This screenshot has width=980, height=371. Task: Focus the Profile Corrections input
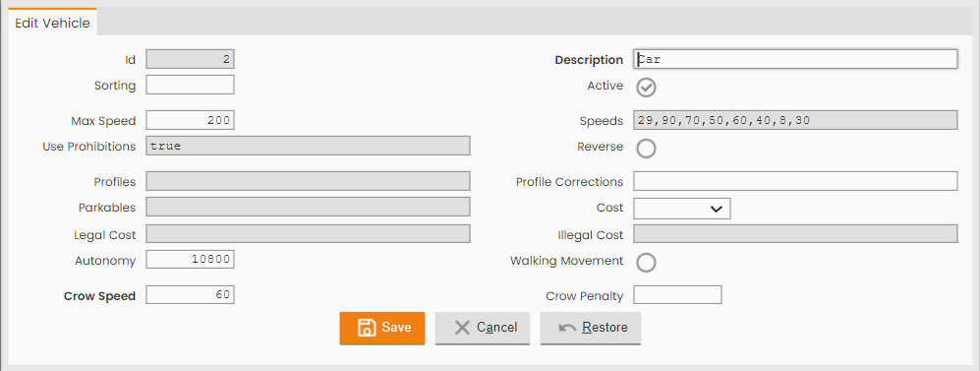[x=795, y=181]
